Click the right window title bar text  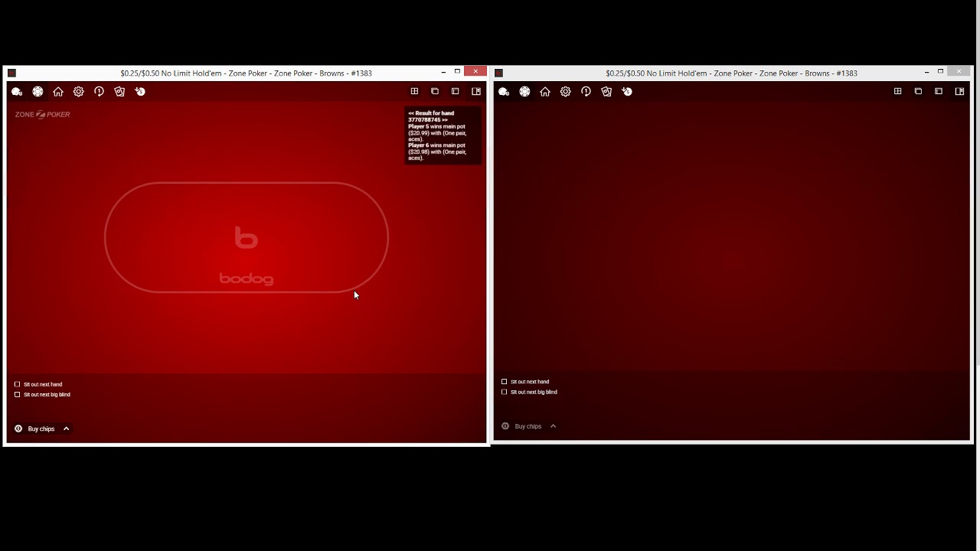[731, 73]
